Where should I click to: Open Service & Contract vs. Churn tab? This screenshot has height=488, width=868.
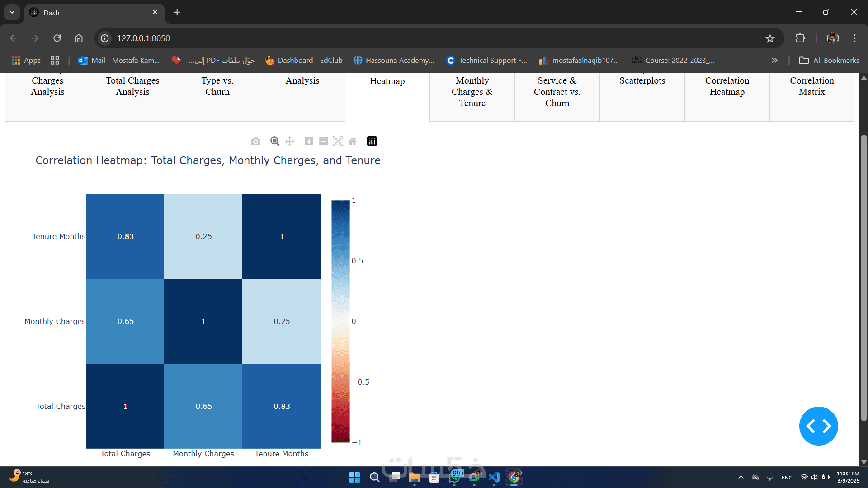[x=557, y=92]
